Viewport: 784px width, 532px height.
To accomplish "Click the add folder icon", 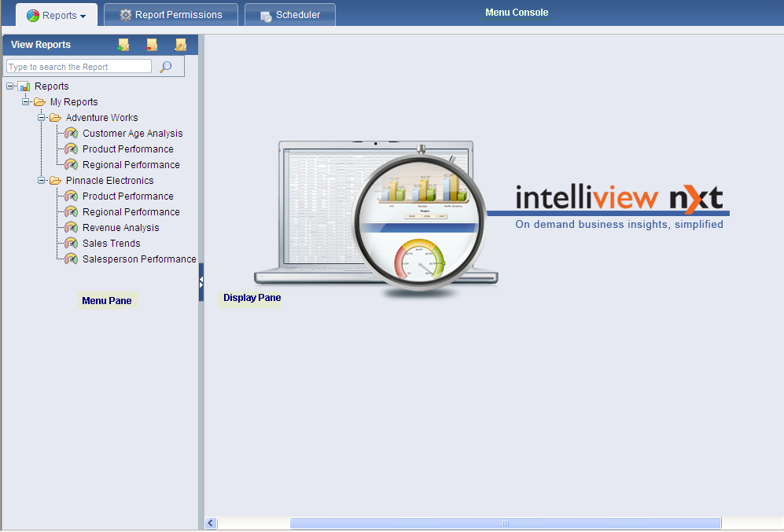I will click(123, 45).
